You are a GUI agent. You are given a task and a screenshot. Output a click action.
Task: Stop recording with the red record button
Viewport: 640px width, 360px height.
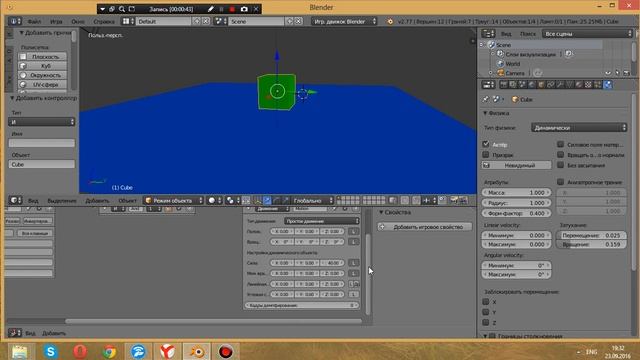[232, 9]
